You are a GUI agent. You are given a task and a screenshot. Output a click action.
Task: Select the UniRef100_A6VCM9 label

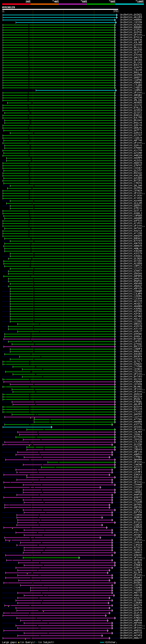[131, 50]
